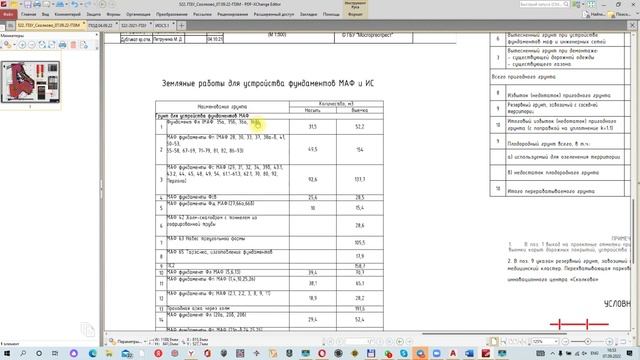The height and width of the screenshot is (360, 640).
Task: Zoom in thumbnails with plus icon
Action: [22, 44]
